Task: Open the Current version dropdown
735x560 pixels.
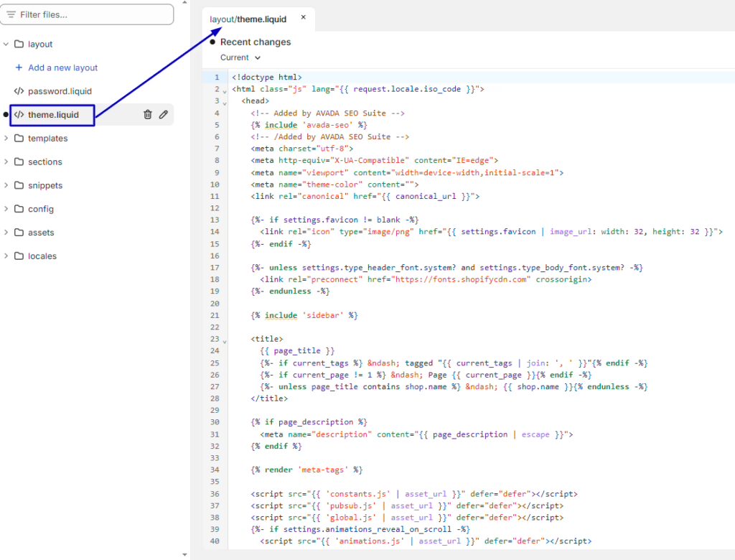Action: click(x=237, y=57)
